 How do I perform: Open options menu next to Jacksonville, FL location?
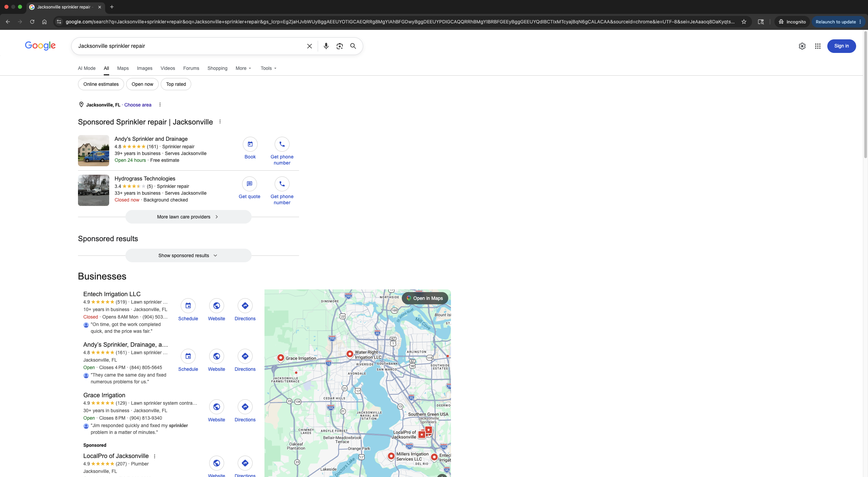pyautogui.click(x=160, y=104)
